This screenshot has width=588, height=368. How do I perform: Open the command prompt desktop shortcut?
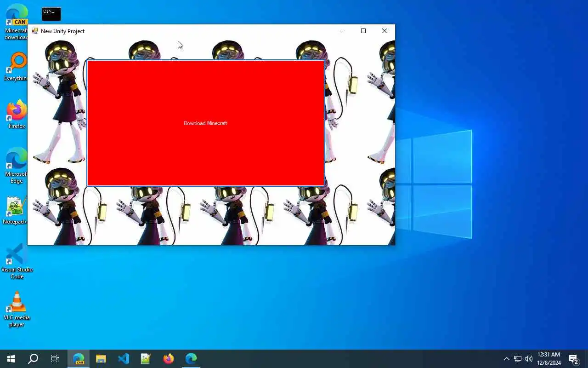51,14
